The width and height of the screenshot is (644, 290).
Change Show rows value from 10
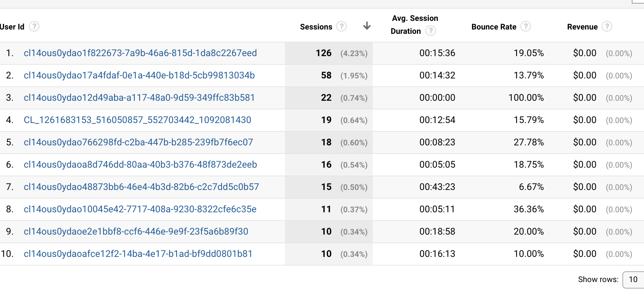coord(632,279)
